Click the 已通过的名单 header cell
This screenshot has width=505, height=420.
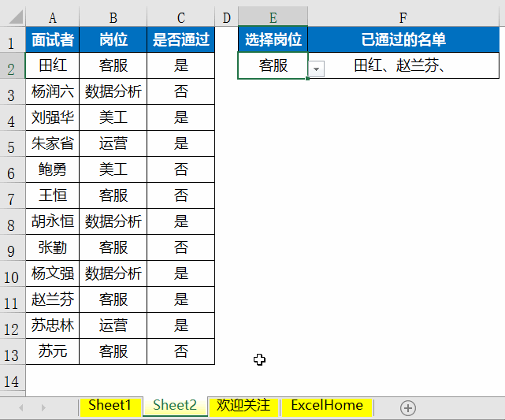[x=403, y=39]
